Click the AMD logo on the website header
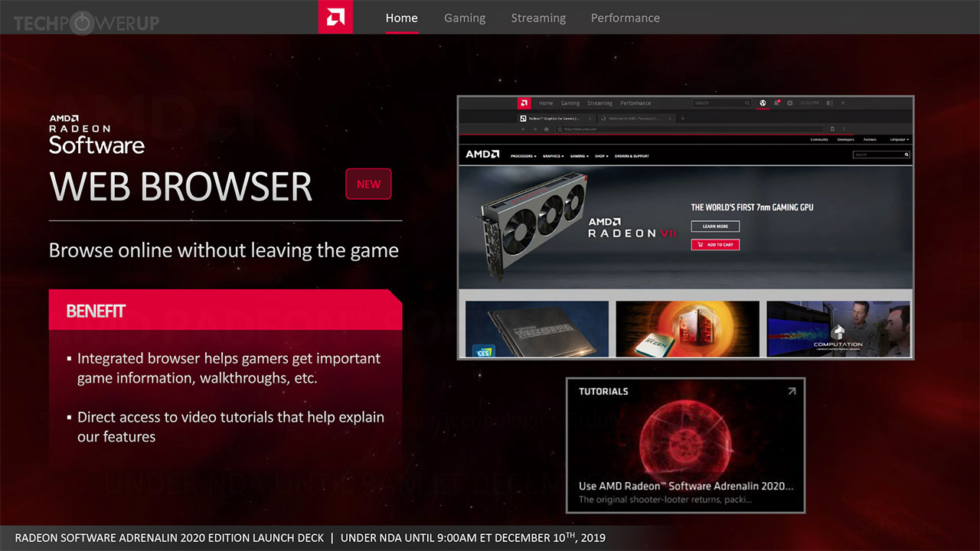980x551 pixels. (482, 154)
